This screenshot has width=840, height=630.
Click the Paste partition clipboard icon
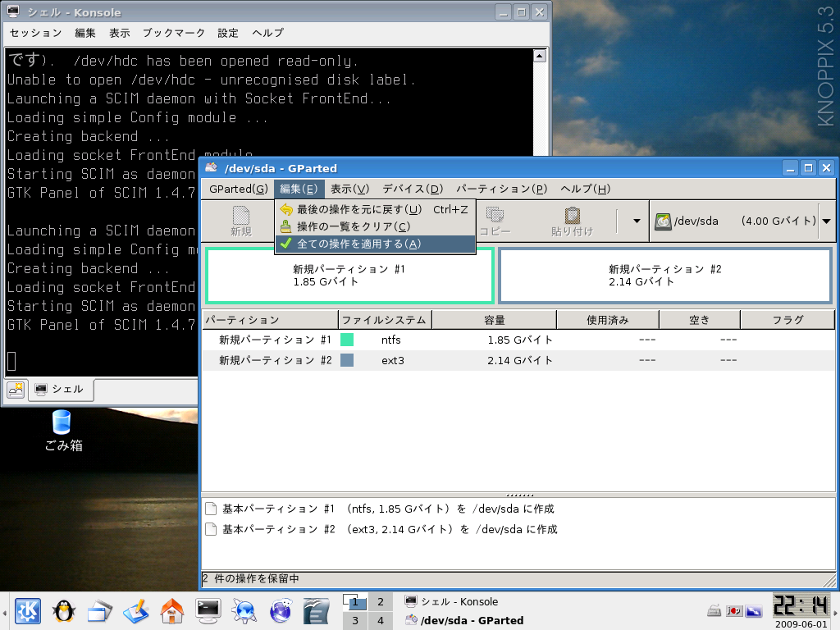pyautogui.click(x=572, y=216)
